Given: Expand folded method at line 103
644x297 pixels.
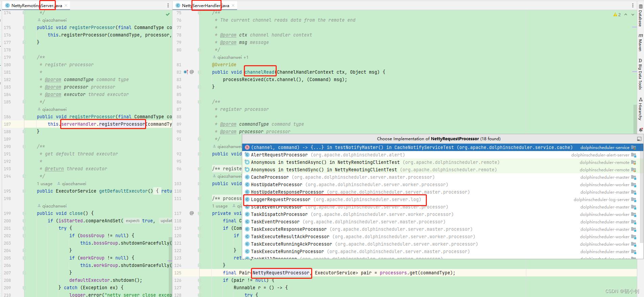Looking at the screenshot, I should (199, 183).
